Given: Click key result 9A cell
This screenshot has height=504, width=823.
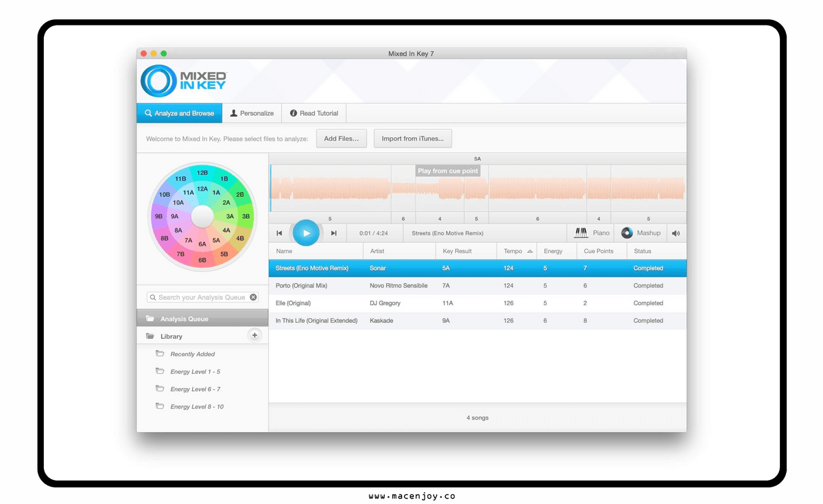Looking at the screenshot, I should 446,321.
